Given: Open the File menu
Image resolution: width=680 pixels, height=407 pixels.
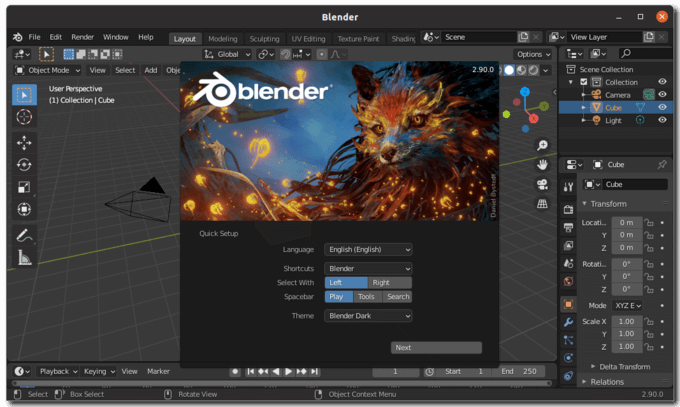Looking at the screenshot, I should pos(34,37).
